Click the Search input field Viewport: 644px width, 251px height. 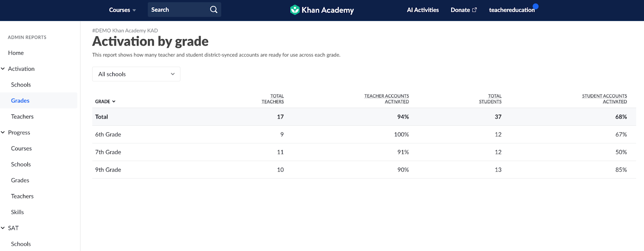[177, 10]
